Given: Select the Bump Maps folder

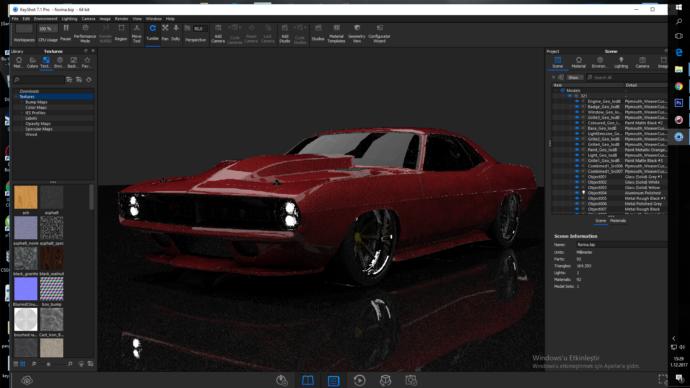Looking at the screenshot, I should (36, 102).
